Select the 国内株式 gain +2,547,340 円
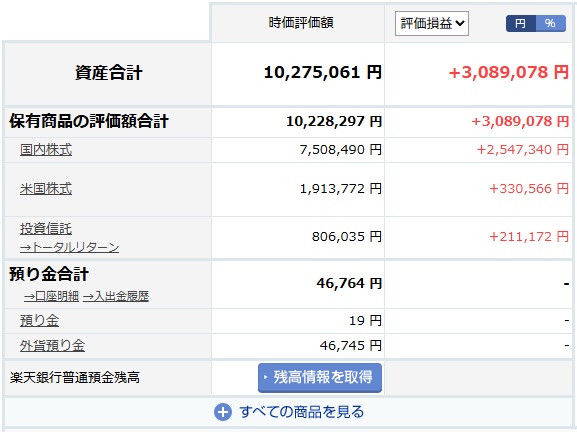577x432 pixels. click(523, 150)
